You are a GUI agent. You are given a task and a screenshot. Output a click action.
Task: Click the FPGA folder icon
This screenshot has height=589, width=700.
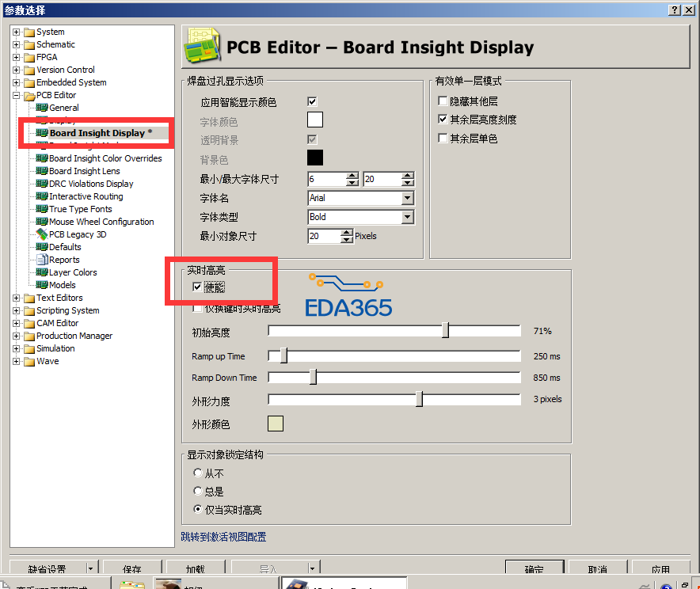(x=29, y=57)
